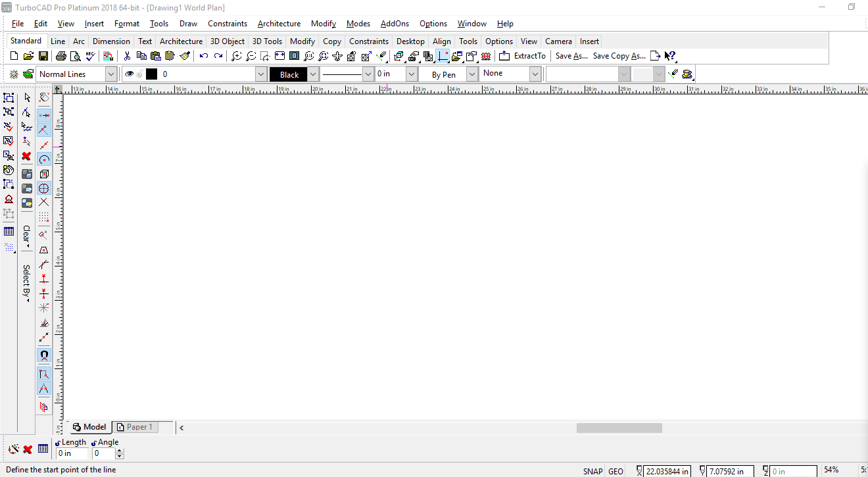
Task: Toggle SNAP mode in status bar
Action: click(x=592, y=471)
